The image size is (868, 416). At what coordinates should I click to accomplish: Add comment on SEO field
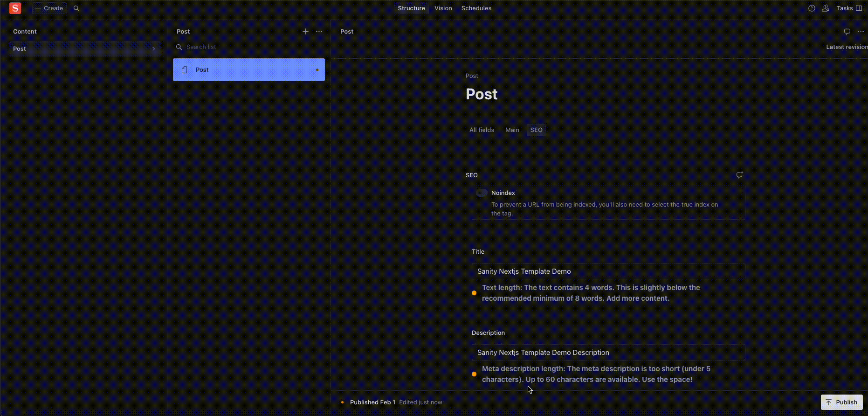pyautogui.click(x=739, y=175)
